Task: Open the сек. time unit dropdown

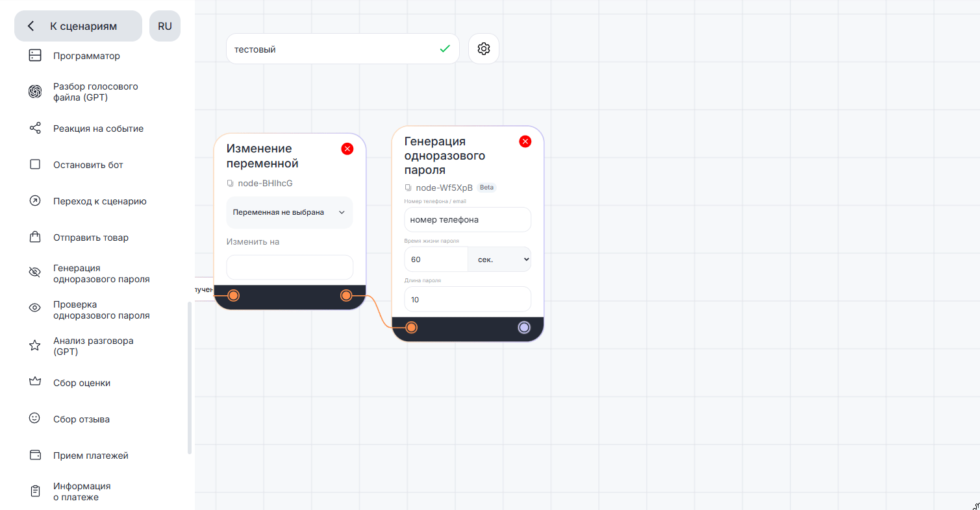Action: point(499,260)
